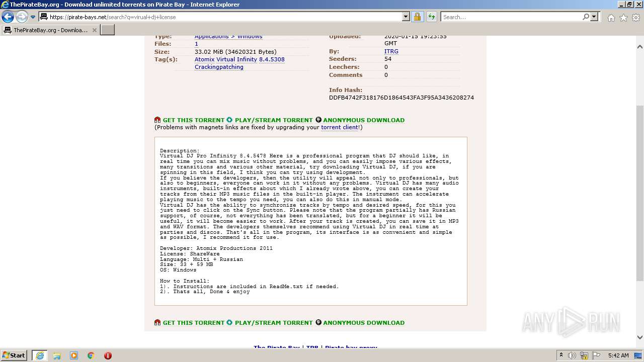This screenshot has height=362, width=644.
Task: Expand the address bar autocomplete dropdown
Action: tap(406, 17)
